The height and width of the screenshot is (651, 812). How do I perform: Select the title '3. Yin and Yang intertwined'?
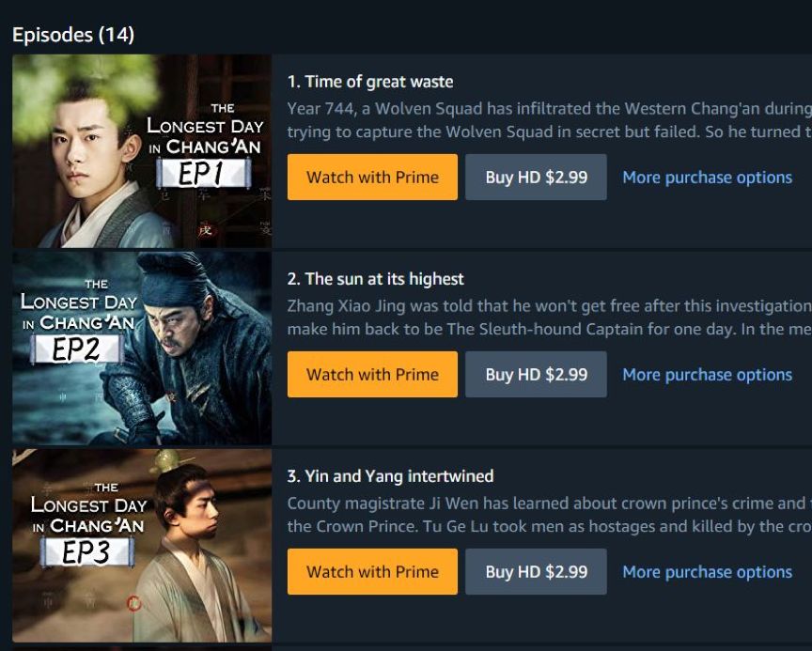390,476
